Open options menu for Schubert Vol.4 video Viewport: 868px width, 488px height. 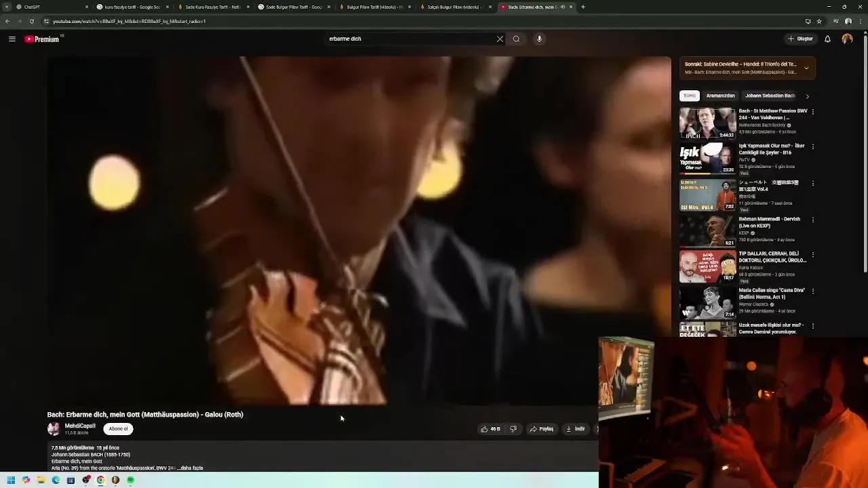(x=813, y=184)
